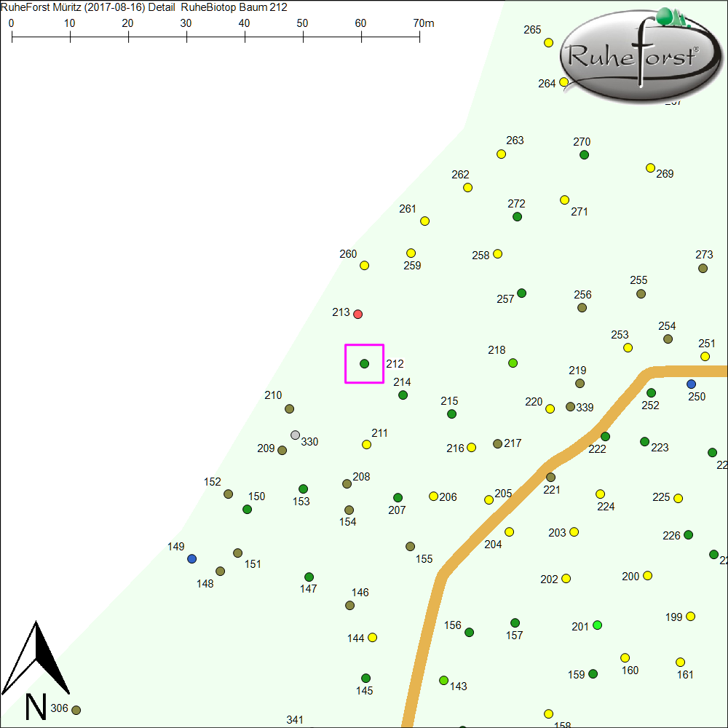Select the yellow tree marker 211
This screenshot has width=728, height=728.
pos(367,444)
